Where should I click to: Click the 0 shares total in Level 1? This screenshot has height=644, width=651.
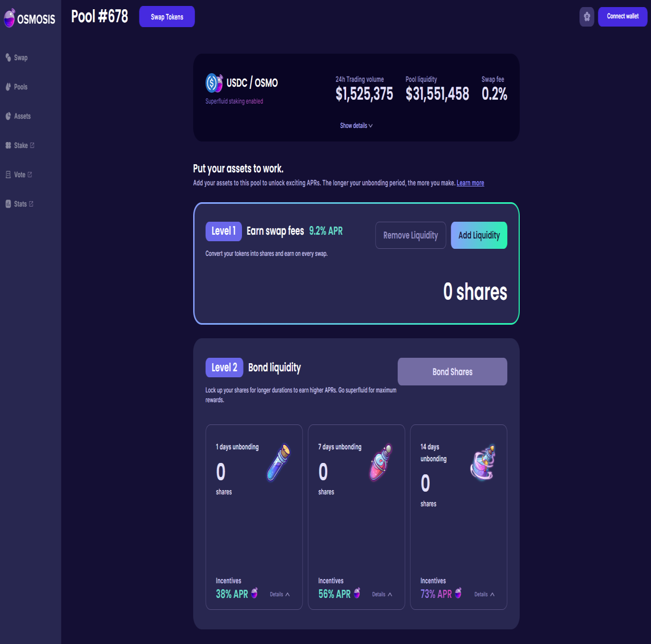click(x=475, y=292)
